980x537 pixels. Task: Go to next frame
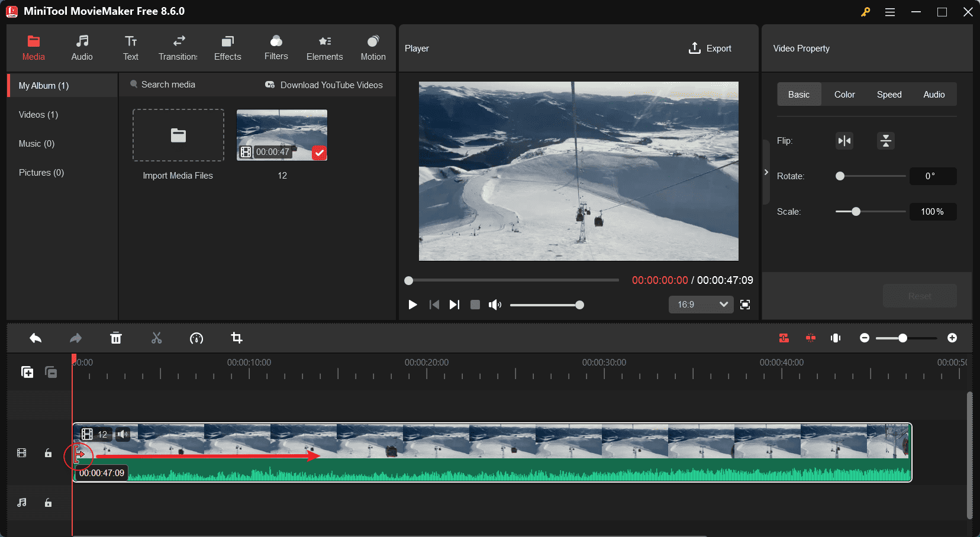pos(454,305)
